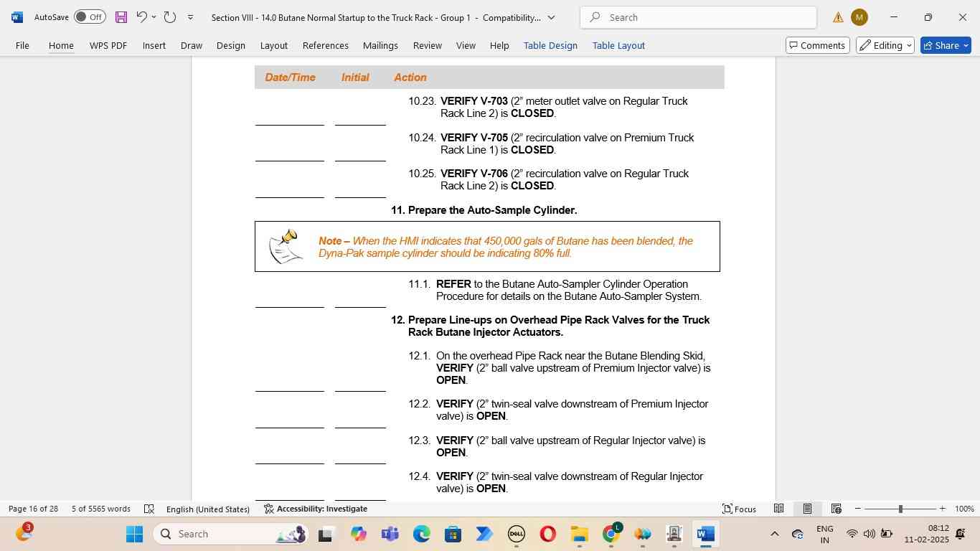Open the Table Layout tab

pyautogui.click(x=618, y=45)
